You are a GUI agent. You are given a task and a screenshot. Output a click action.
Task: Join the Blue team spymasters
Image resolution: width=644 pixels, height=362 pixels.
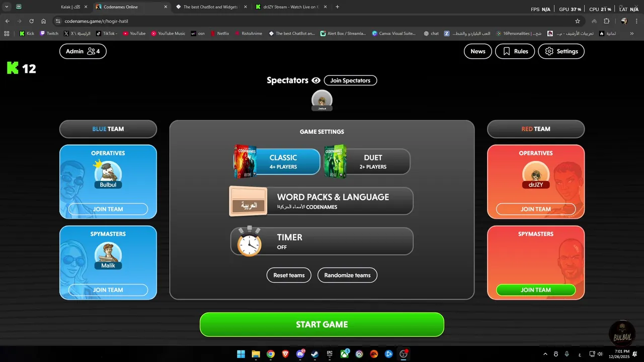pos(108,290)
